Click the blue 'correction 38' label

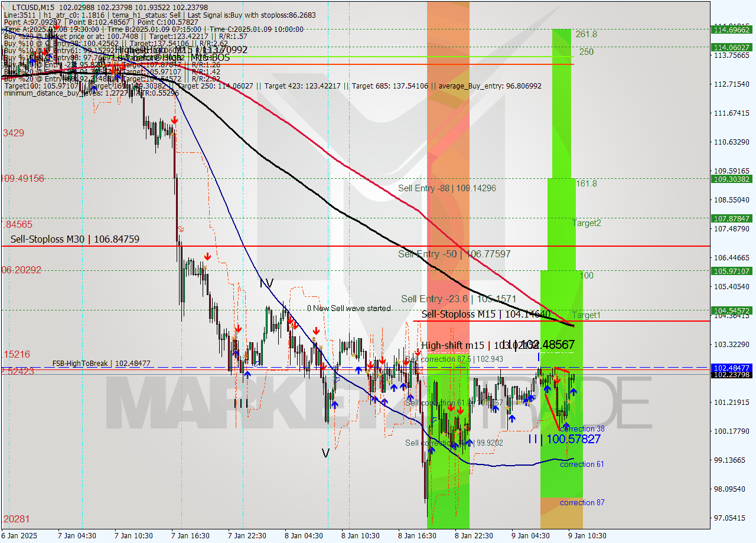[x=582, y=429]
